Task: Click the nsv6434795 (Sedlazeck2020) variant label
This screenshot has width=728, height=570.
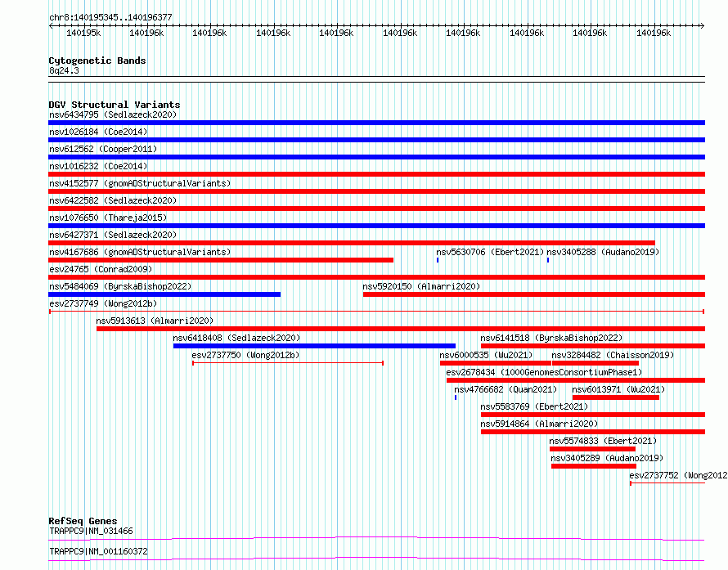Action: (113, 114)
